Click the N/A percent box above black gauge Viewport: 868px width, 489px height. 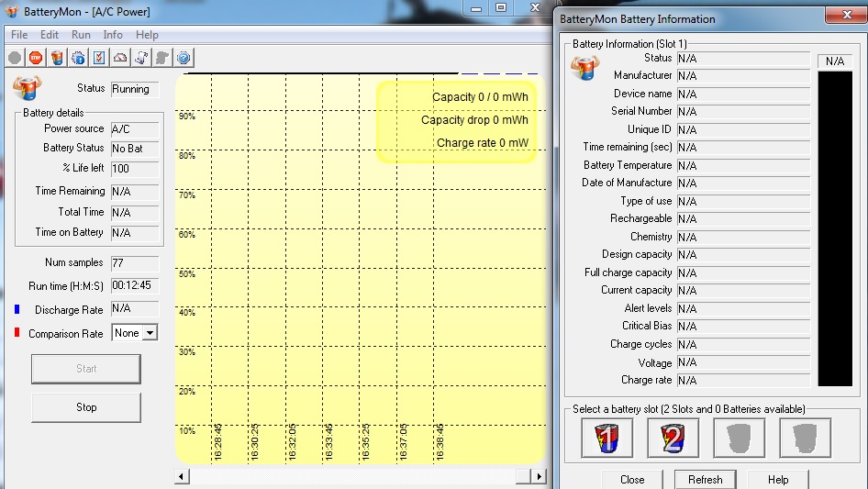[835, 61]
